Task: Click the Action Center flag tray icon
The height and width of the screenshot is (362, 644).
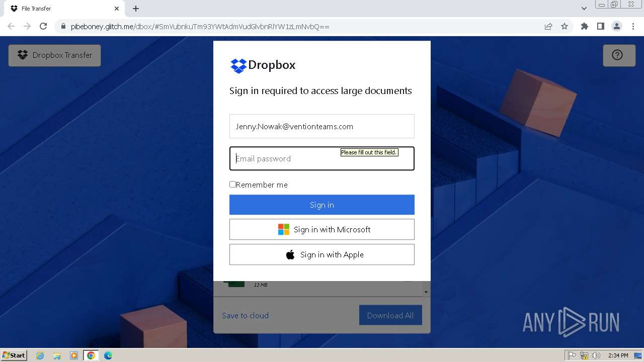Action: coord(572,355)
